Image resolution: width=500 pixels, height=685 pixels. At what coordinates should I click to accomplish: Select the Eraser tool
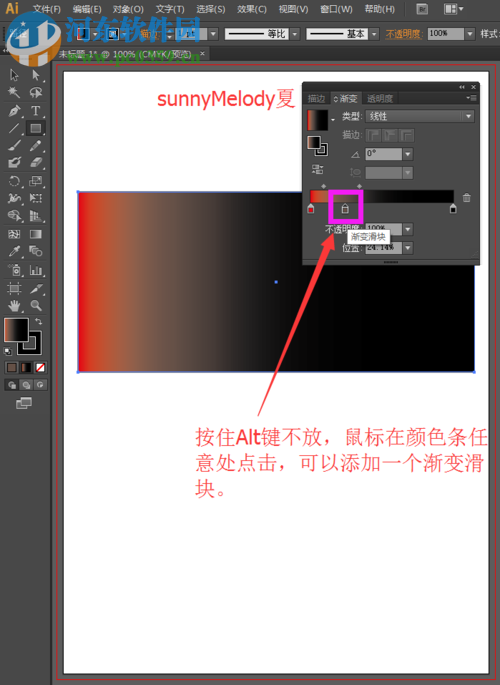tap(36, 163)
